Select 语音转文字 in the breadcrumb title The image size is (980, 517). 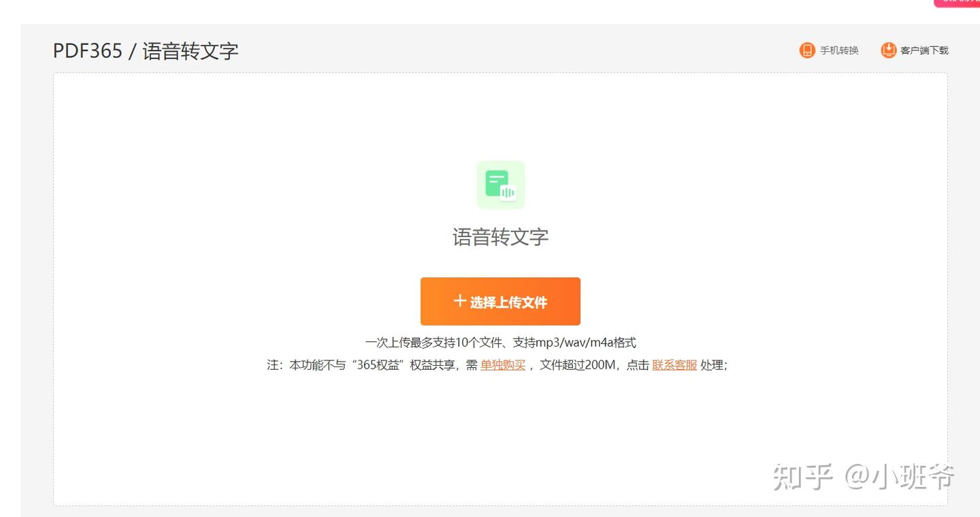[x=191, y=51]
